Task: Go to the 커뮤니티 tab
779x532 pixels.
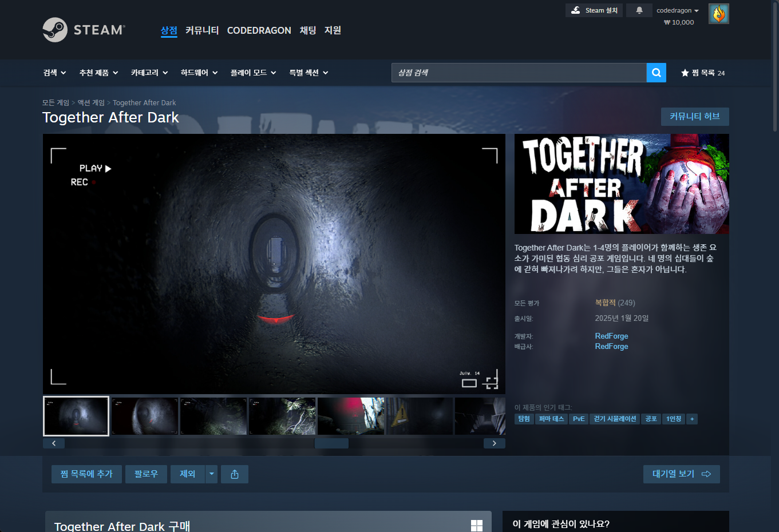Action: [x=202, y=30]
